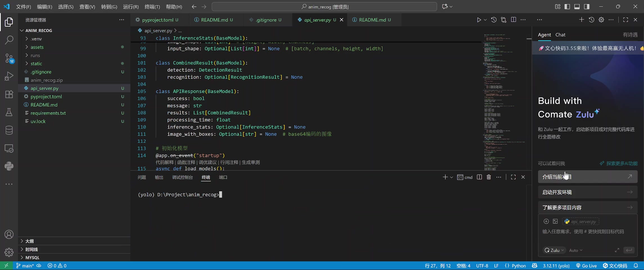Image resolution: width=644 pixels, height=270 pixels.
Task: Maximize the Comate panel
Action: pos(625,20)
